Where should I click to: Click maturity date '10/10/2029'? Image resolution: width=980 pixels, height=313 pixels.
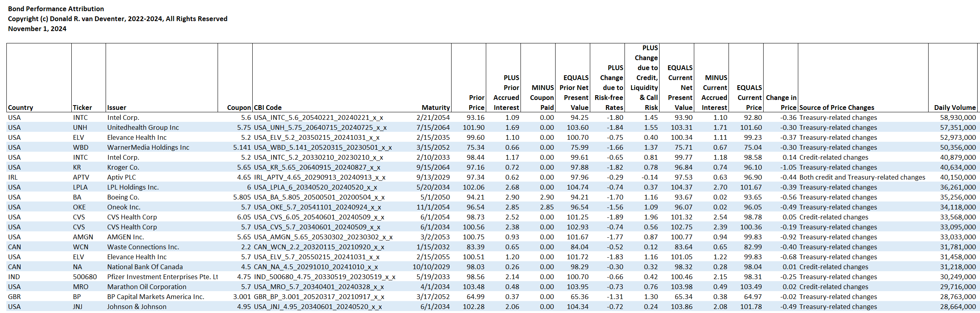click(431, 267)
